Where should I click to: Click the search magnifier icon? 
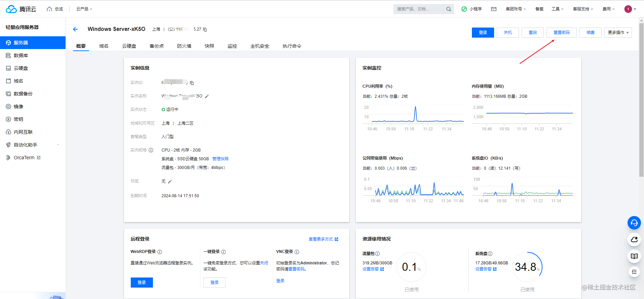tap(448, 9)
